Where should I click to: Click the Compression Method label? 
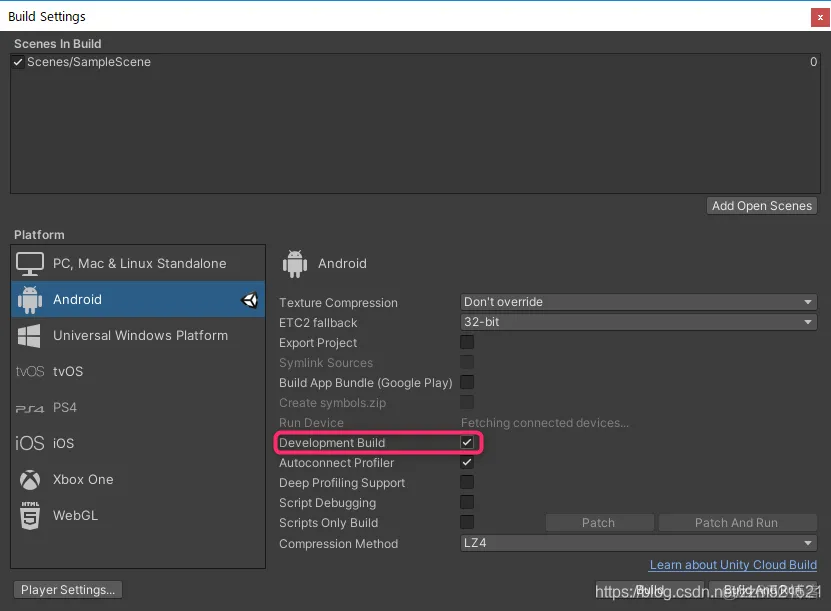click(338, 544)
